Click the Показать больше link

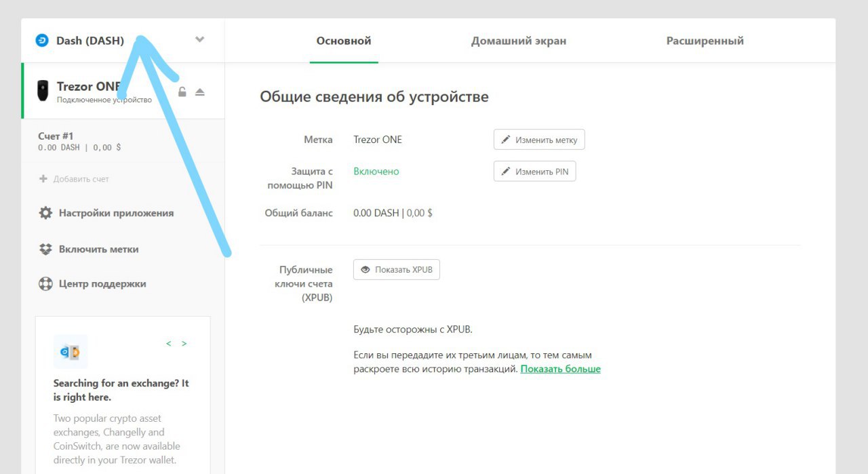(561, 369)
